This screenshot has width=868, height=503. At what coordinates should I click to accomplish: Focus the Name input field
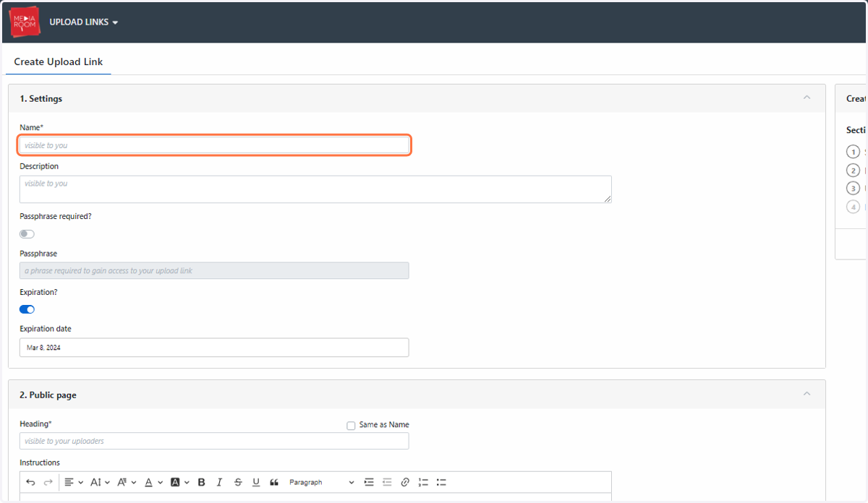[214, 145]
